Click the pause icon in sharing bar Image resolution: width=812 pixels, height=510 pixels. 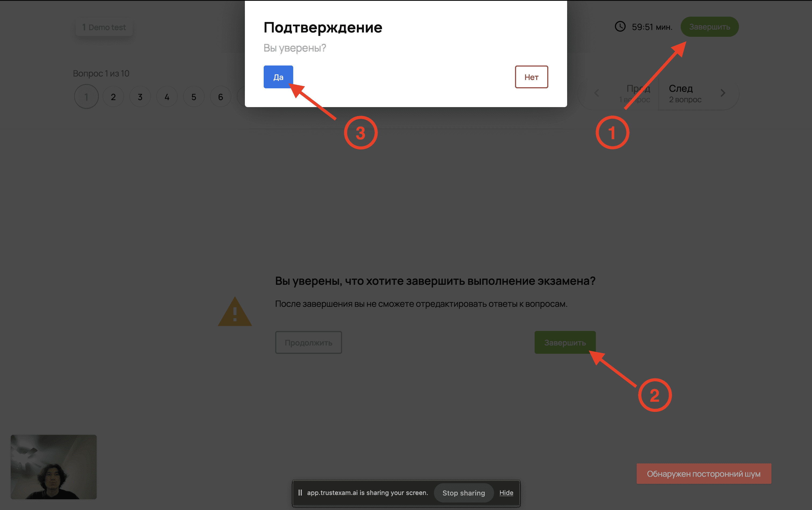pyautogui.click(x=300, y=493)
